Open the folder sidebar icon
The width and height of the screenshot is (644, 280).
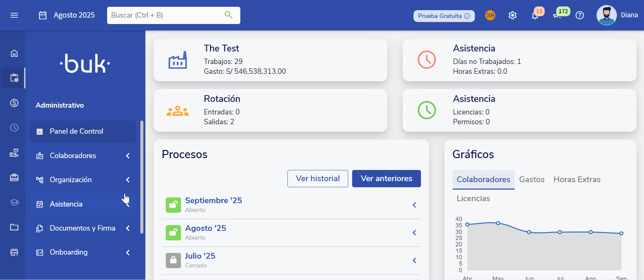pyautogui.click(x=14, y=227)
